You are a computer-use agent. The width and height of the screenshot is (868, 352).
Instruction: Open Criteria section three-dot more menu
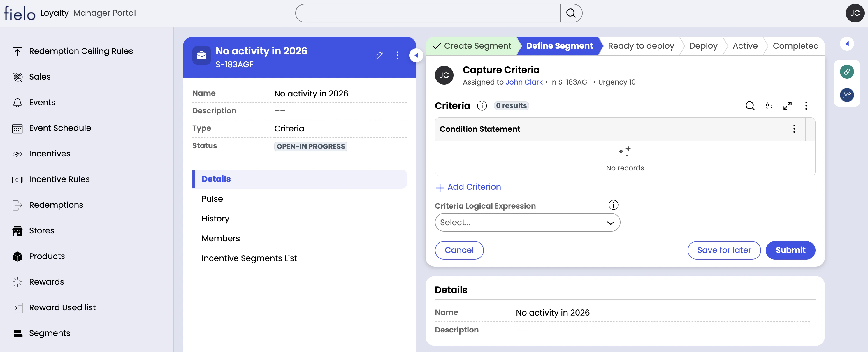[x=806, y=106]
